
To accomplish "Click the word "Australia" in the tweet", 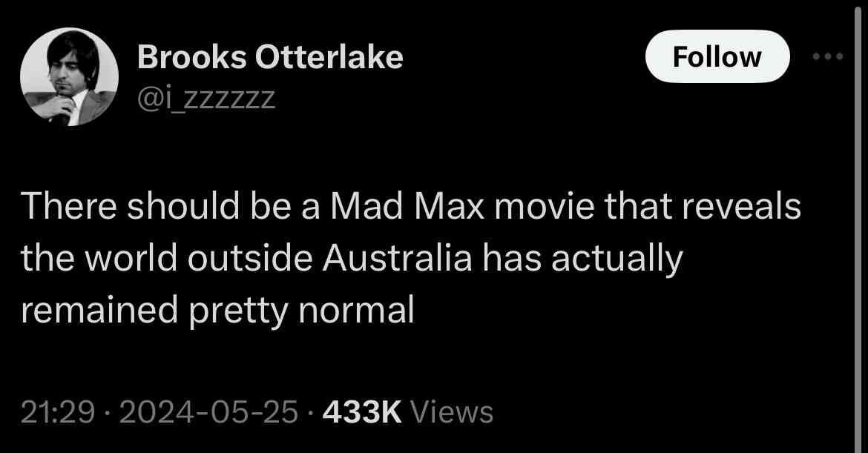I will coord(397,258).
